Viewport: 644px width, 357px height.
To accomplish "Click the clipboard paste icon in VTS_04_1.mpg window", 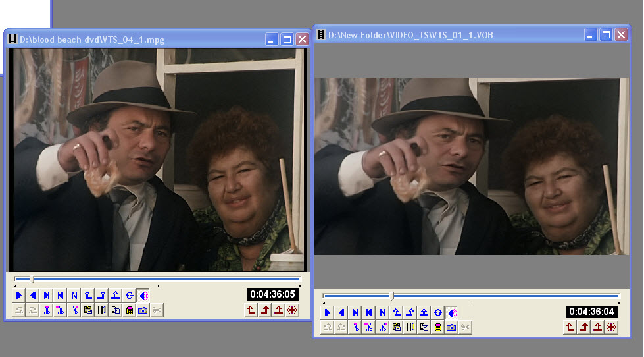I will tap(88, 310).
